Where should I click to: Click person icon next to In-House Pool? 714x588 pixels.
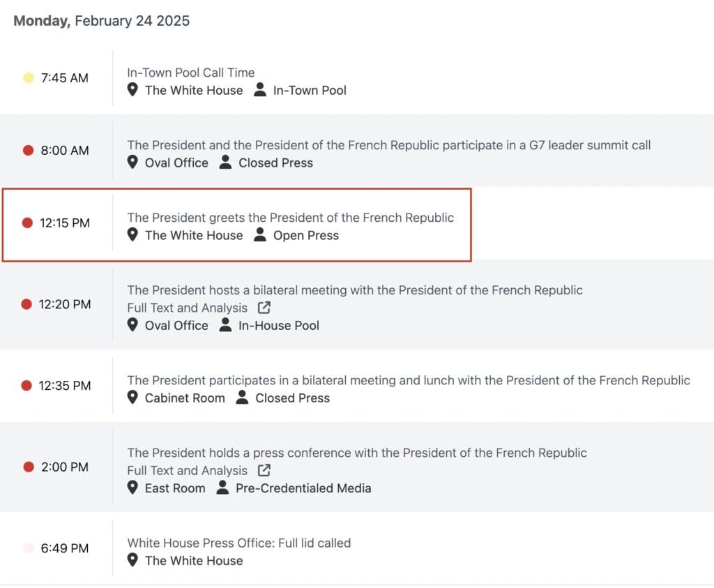pyautogui.click(x=225, y=325)
